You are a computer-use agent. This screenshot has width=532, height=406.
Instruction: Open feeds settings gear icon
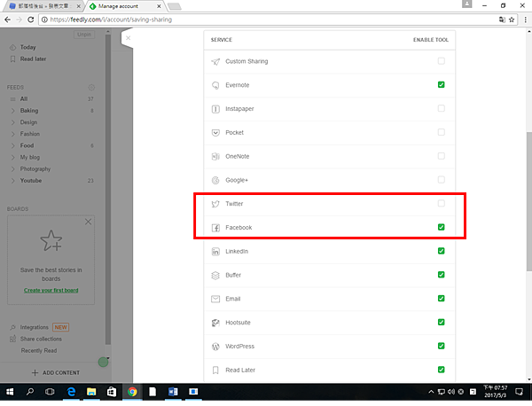coord(91,88)
